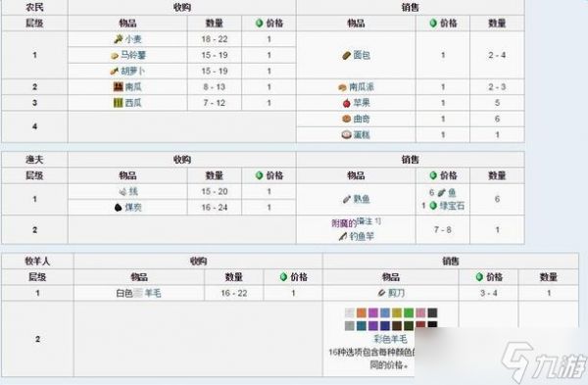Click the red apple icon beside 苹果
588x385 pixels.
347,103
